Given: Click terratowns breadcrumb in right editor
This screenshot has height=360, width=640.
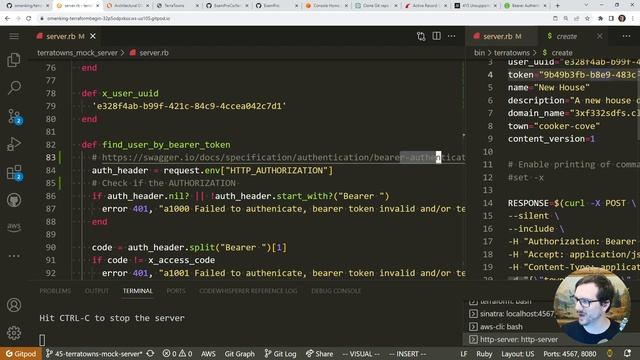Looking at the screenshot, I should tap(511, 53).
